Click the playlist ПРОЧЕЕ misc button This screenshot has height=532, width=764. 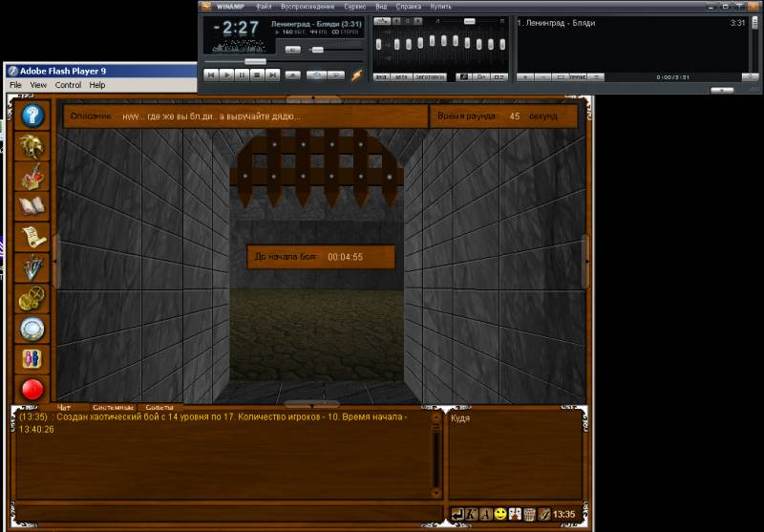578,77
